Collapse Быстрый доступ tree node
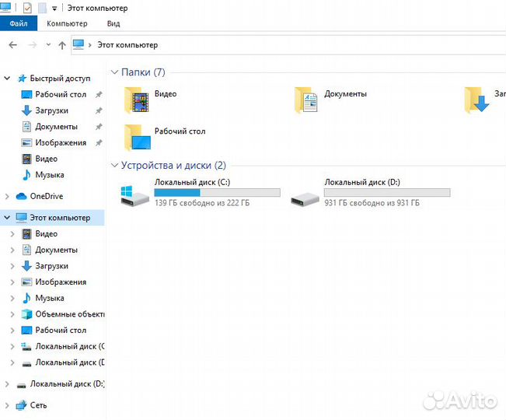 [7, 79]
